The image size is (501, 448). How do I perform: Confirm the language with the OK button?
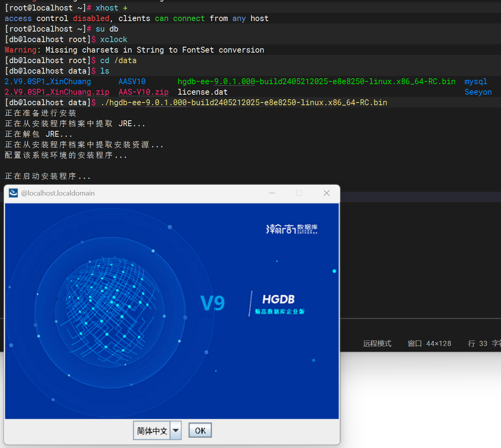(x=200, y=430)
